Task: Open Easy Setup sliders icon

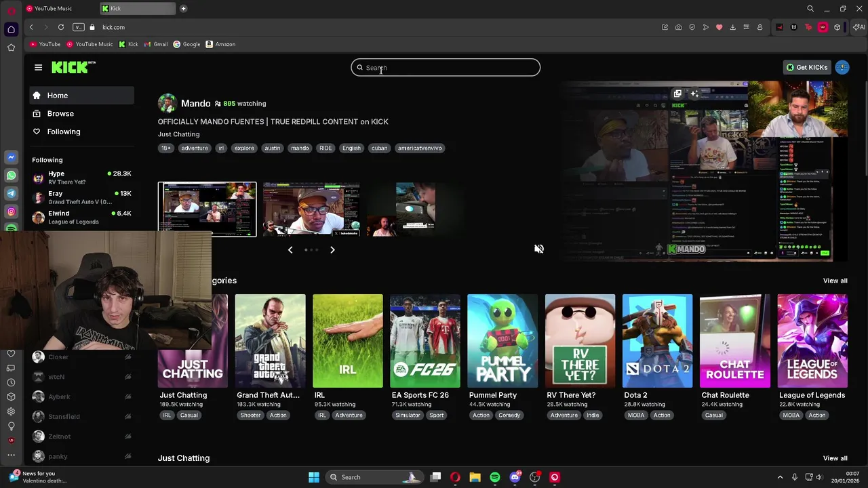Action: [x=746, y=27]
